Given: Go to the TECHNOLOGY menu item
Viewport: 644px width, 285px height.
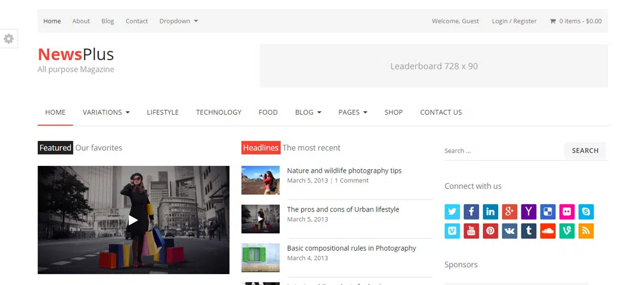Looking at the screenshot, I should [x=219, y=112].
